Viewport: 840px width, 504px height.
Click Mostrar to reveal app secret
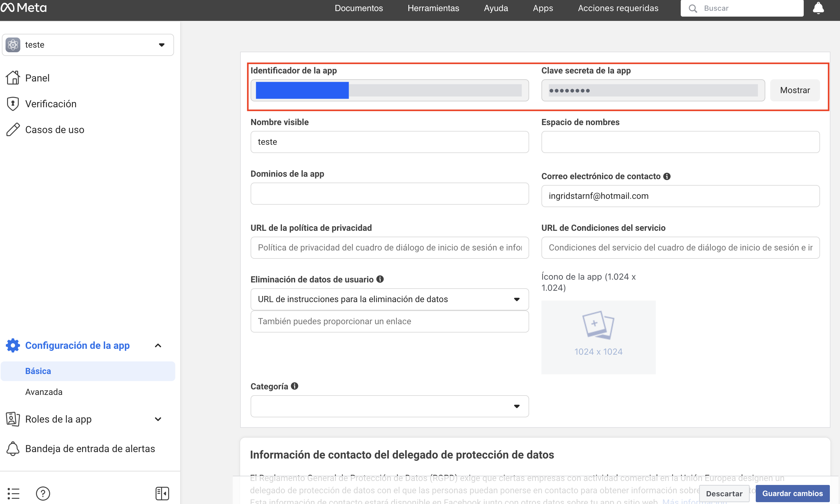point(794,90)
